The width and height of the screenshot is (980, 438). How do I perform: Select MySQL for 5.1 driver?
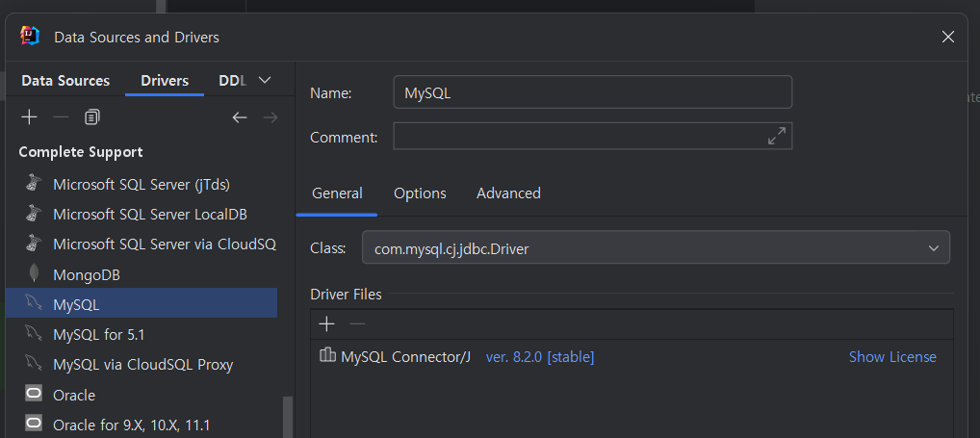pos(142,334)
